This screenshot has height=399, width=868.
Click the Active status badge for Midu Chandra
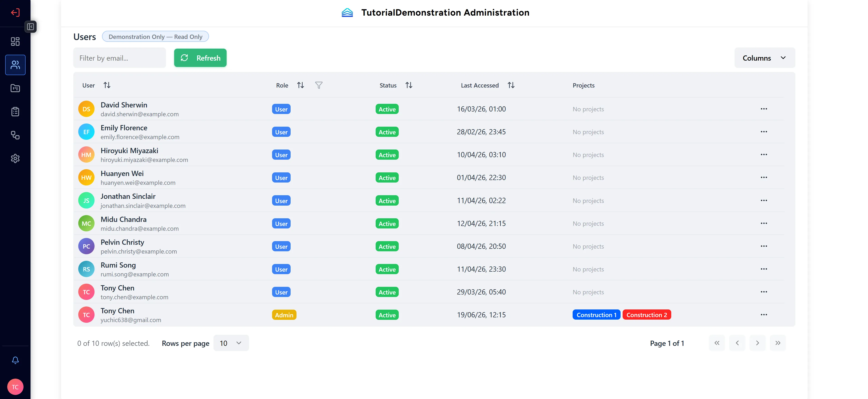tap(387, 223)
